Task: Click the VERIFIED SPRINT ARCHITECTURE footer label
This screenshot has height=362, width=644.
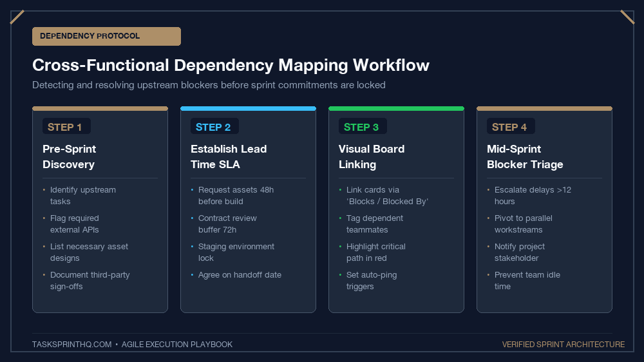Action: 563,345
